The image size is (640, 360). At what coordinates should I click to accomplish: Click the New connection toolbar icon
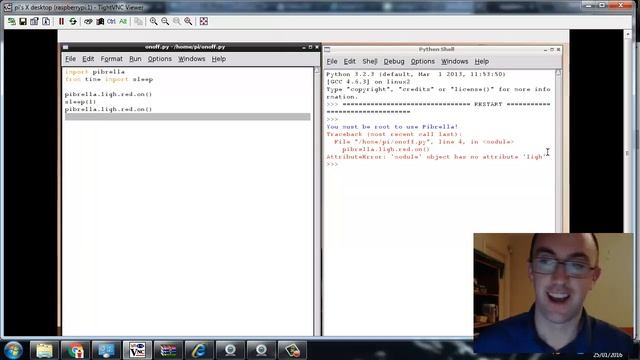point(11,21)
